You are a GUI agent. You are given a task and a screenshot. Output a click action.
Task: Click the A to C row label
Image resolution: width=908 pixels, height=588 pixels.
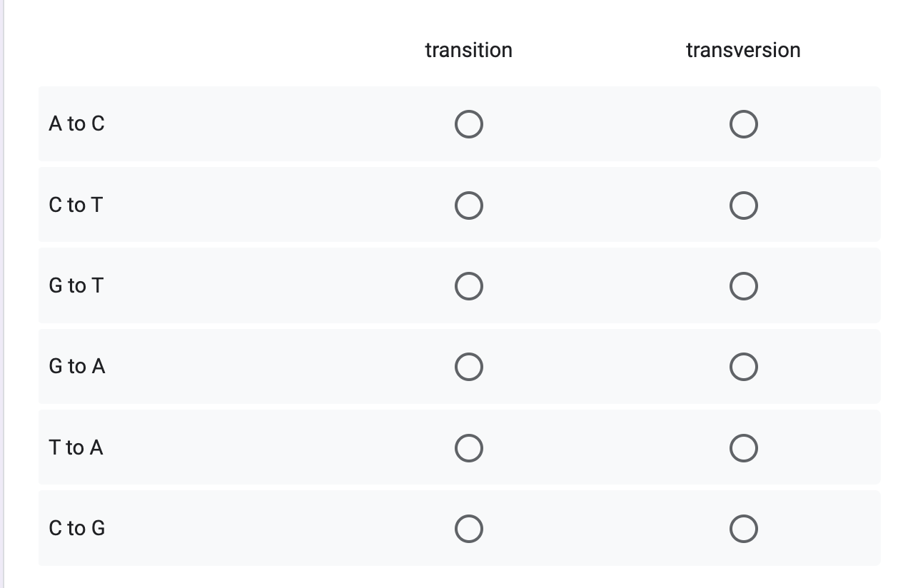coord(75,123)
